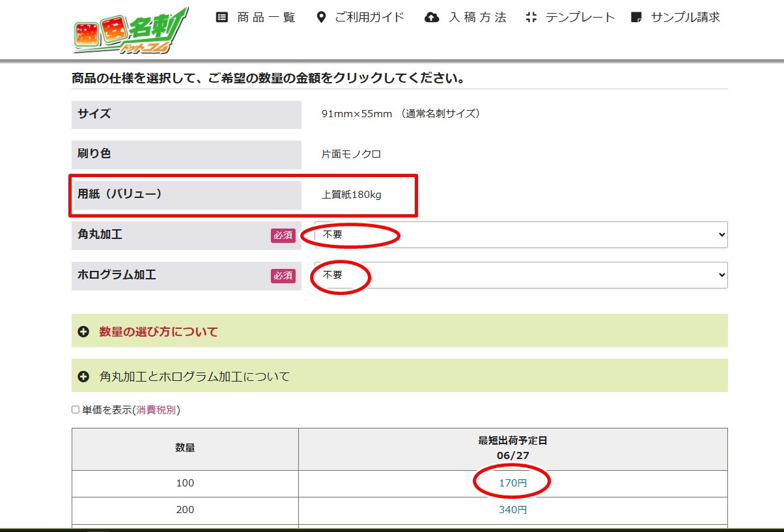Image resolution: width=784 pixels, height=532 pixels.
Task: Click the 激安名刺 site logo
Action: pyautogui.click(x=130, y=31)
